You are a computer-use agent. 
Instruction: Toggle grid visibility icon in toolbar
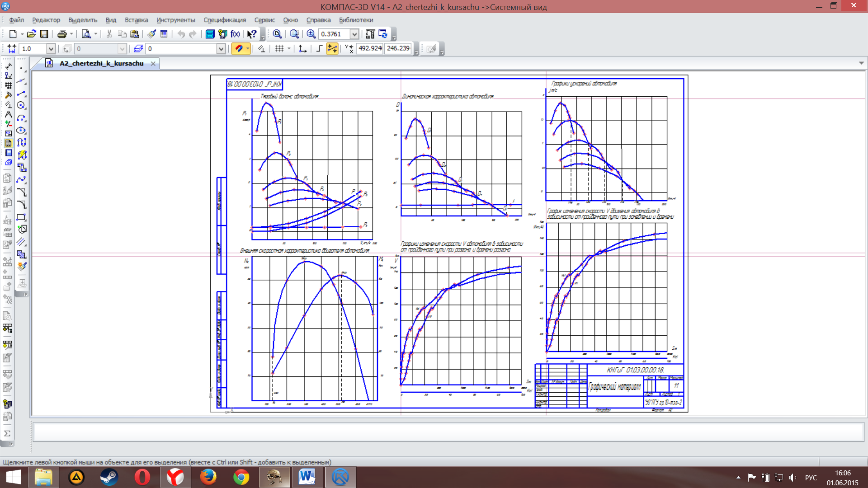(x=278, y=48)
